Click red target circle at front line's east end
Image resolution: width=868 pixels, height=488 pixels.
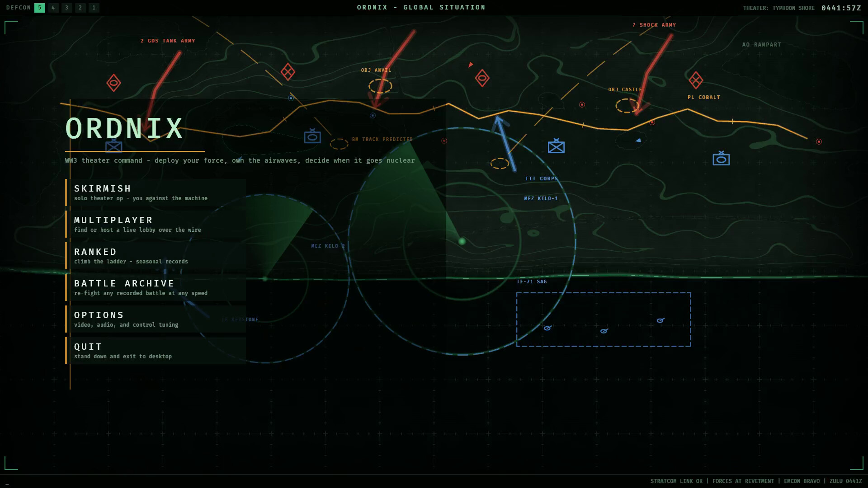click(x=819, y=142)
